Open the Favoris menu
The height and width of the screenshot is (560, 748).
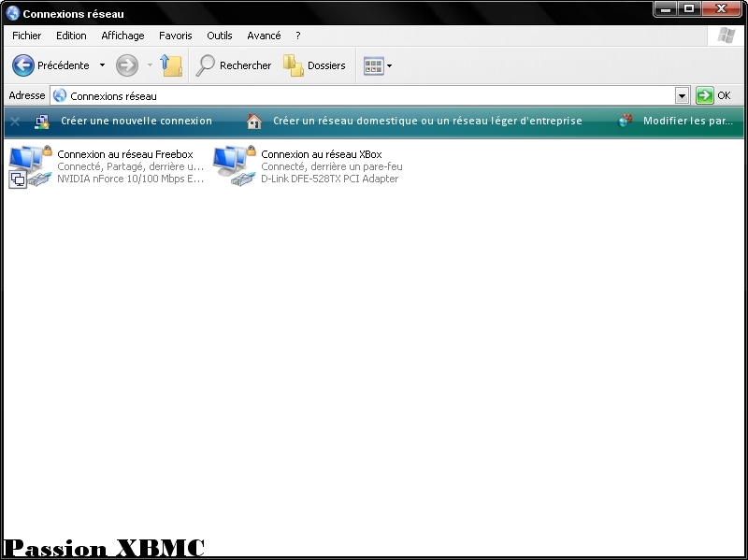click(x=176, y=36)
